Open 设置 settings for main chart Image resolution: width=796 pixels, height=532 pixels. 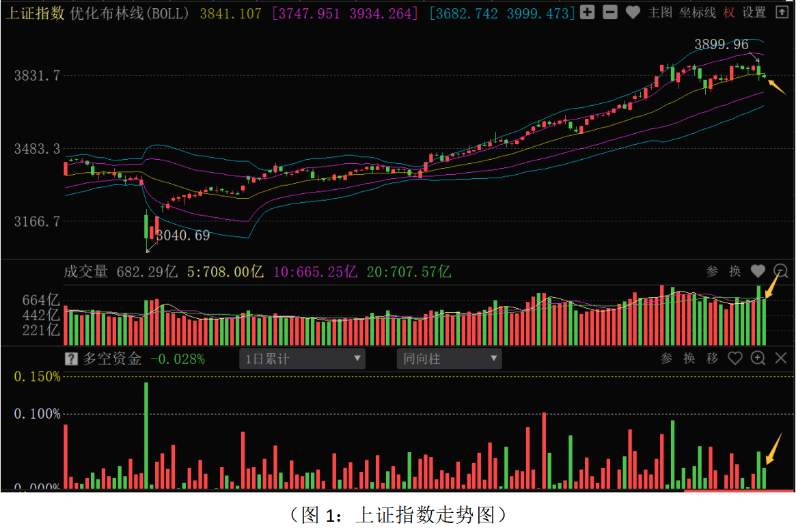[x=754, y=13]
